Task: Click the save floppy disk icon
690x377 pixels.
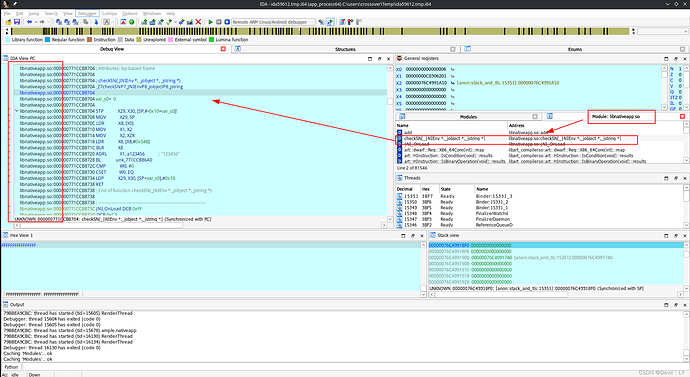Action: coord(17,22)
